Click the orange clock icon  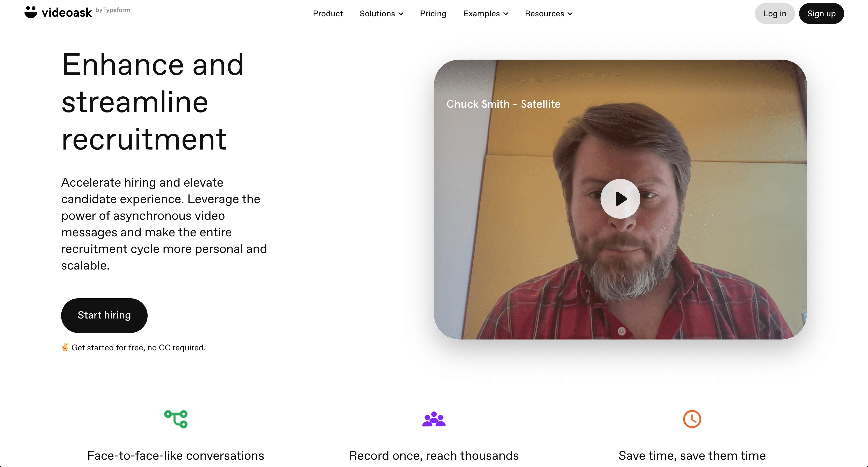692,419
